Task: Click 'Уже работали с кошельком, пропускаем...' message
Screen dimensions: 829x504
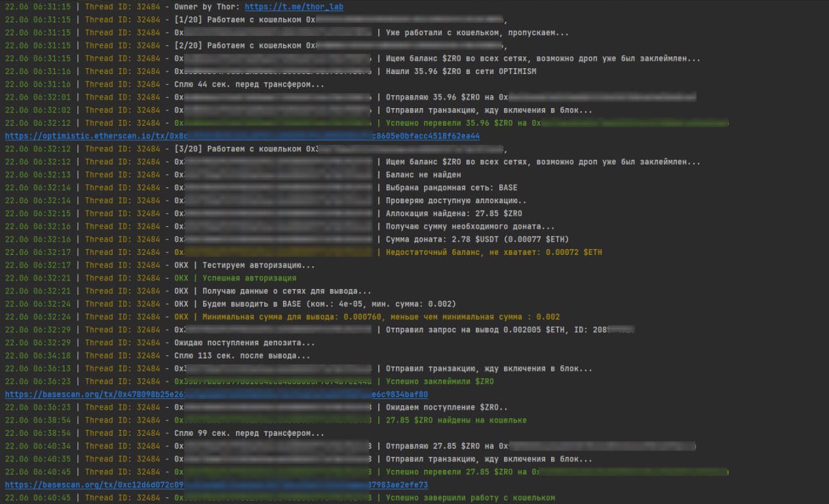Action: 477,32
